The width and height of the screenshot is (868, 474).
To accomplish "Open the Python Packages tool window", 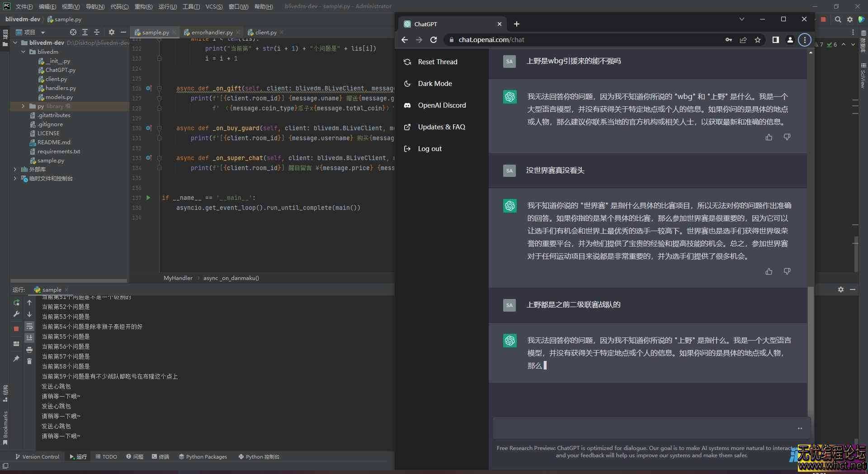I will 203,457.
